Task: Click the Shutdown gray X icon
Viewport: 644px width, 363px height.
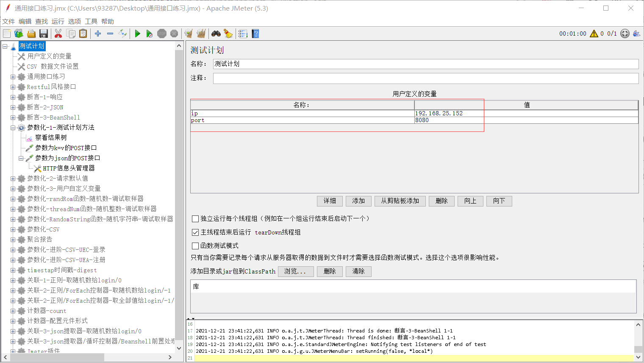Action: [174, 34]
